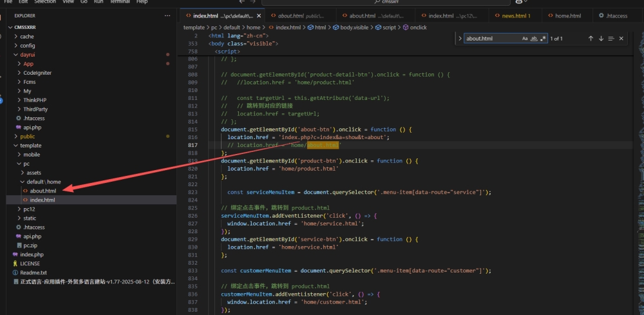Toggle Match Case in find widget

click(525, 39)
